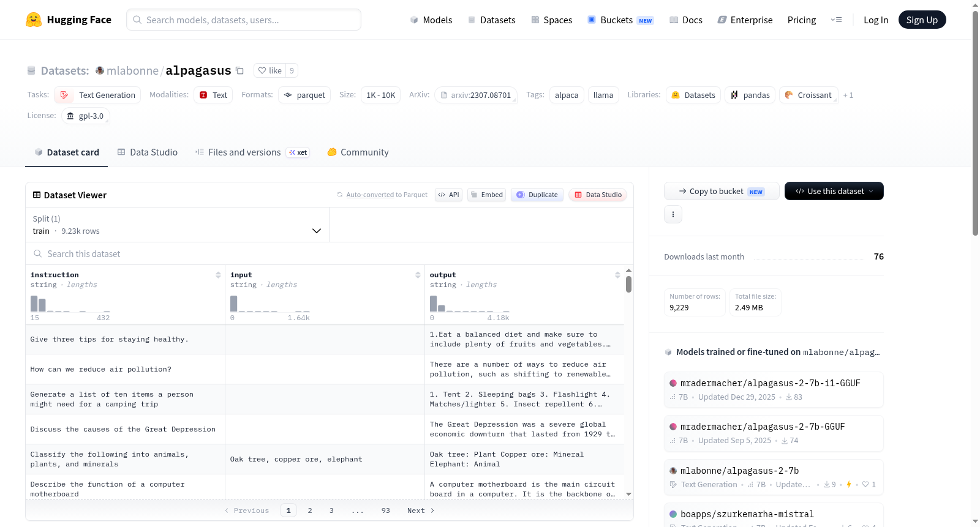Sort the instruction column
The image size is (980, 527).
pos(218,275)
